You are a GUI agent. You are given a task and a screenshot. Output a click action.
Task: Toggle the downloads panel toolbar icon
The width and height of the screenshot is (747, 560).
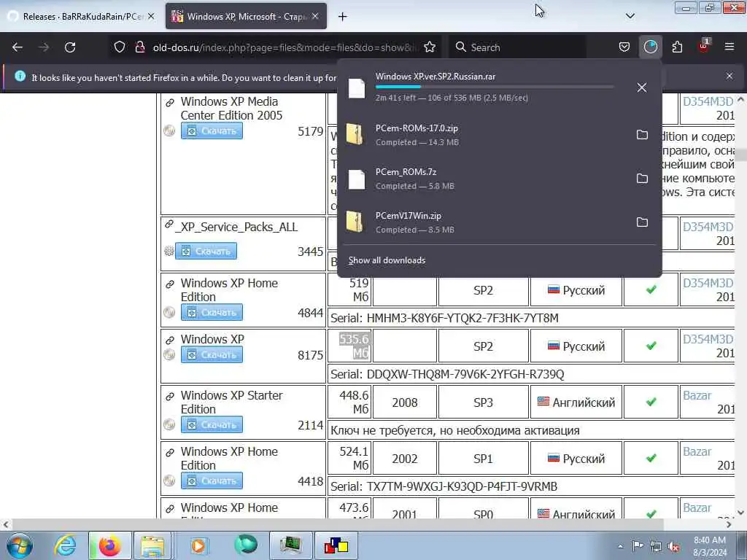650,47
